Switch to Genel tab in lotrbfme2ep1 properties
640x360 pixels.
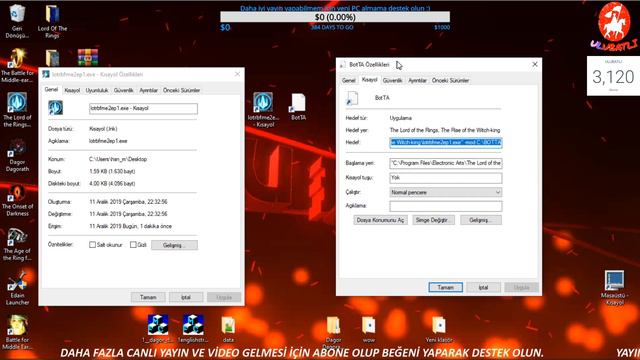pos(51,89)
